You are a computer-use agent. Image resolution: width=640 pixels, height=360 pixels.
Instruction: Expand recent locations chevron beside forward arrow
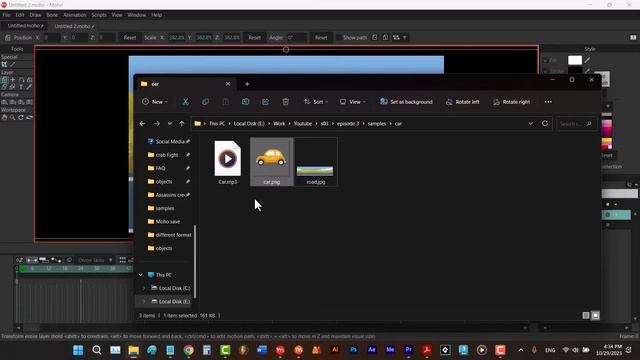(169, 124)
